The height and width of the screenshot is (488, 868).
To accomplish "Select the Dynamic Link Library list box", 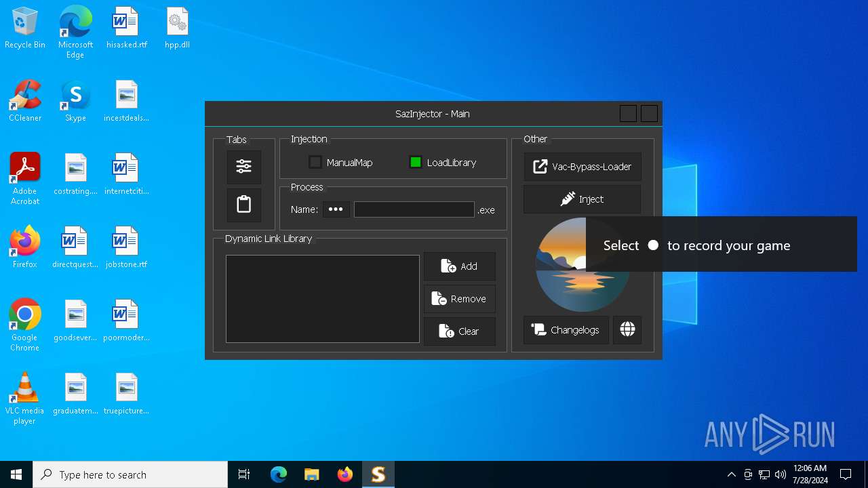I will [x=323, y=299].
